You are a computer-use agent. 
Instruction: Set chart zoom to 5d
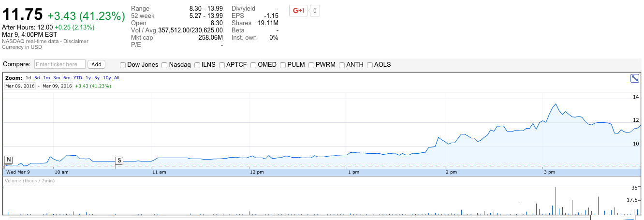click(x=37, y=78)
